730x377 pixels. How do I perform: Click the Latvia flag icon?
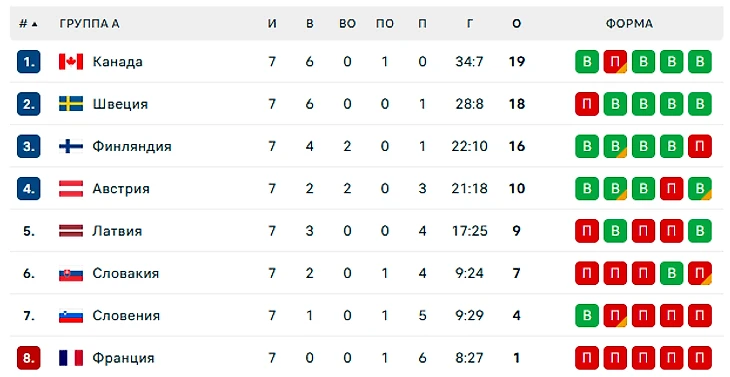(71, 231)
